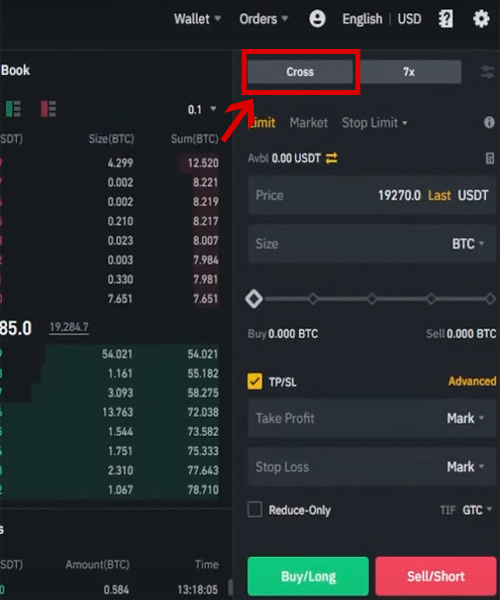
Task: Change the order book 0.1 grouping
Action: tap(202, 110)
